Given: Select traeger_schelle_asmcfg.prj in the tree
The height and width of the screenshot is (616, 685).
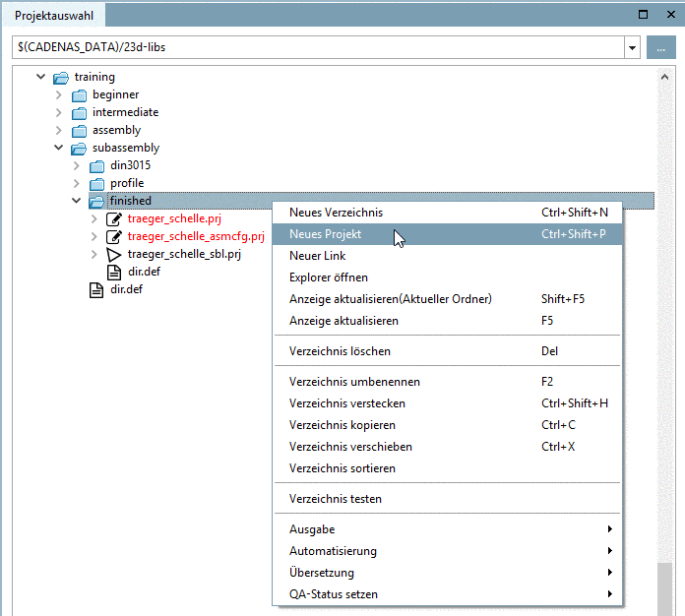Looking at the screenshot, I should click(x=196, y=236).
